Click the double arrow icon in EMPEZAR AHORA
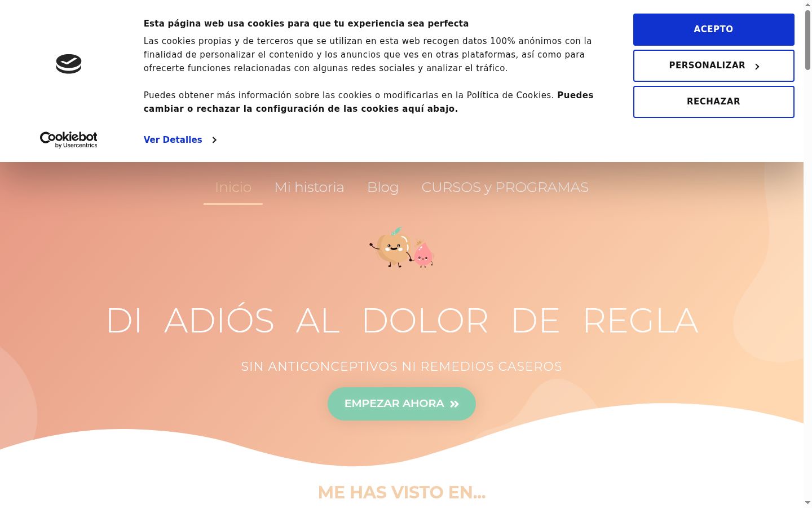The image size is (812, 508). 454,404
